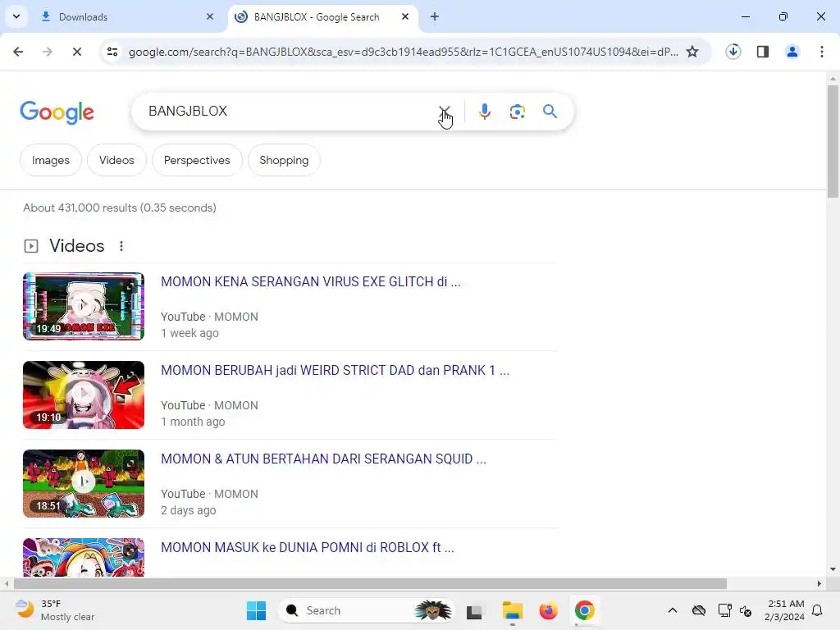Filter results by Images
The image size is (840, 630).
pos(50,160)
